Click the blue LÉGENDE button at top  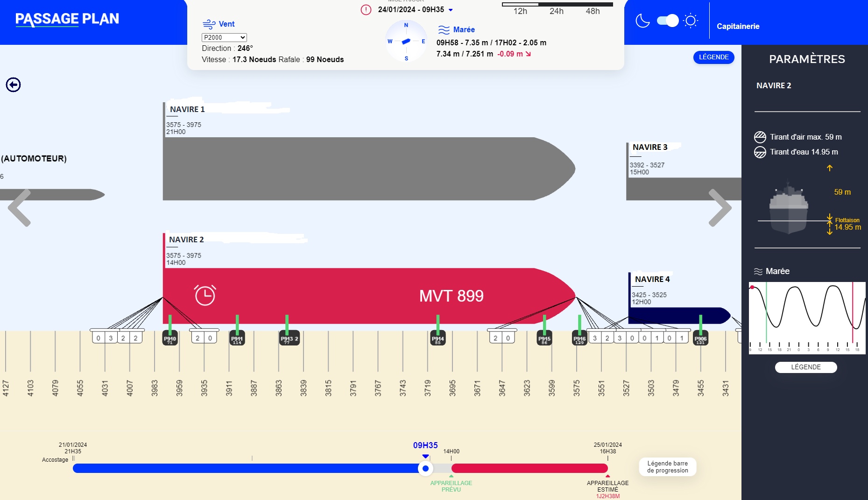click(713, 57)
